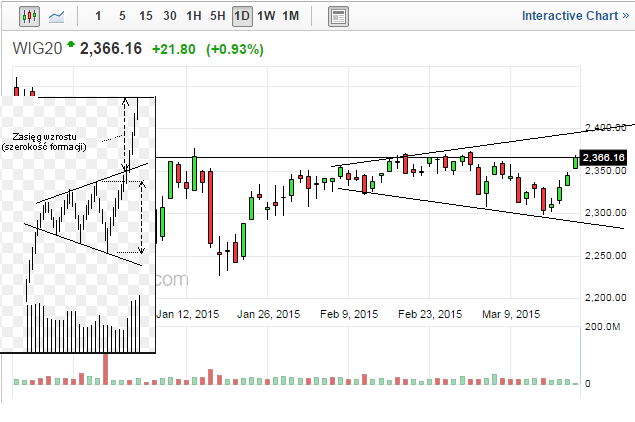The height and width of the screenshot is (422, 635).
Task: Click the Feb 23, 2015 date label
Action: 430,314
